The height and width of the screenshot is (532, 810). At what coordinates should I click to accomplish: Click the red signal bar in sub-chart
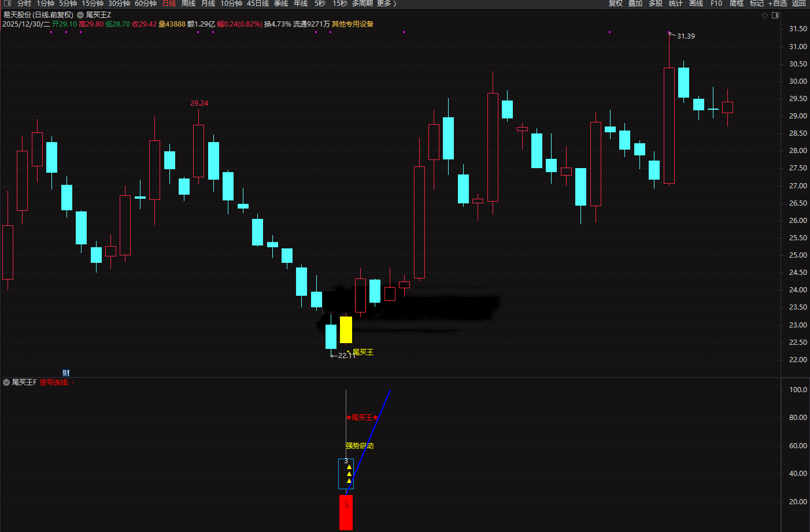[x=346, y=512]
